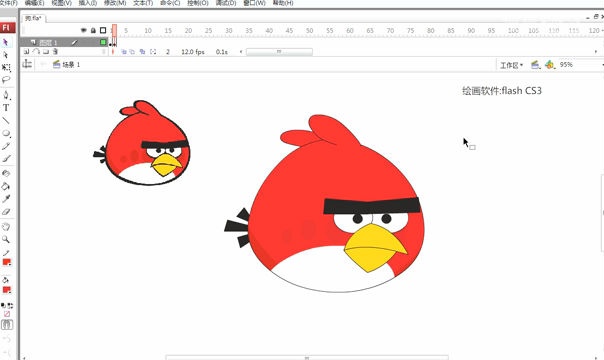Open the Workspace (工作区) dropdown
This screenshot has height=360, width=604.
tap(511, 65)
